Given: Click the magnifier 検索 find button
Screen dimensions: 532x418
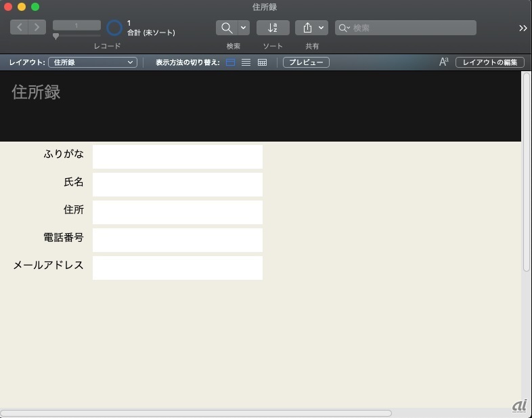Looking at the screenshot, I should (x=227, y=28).
